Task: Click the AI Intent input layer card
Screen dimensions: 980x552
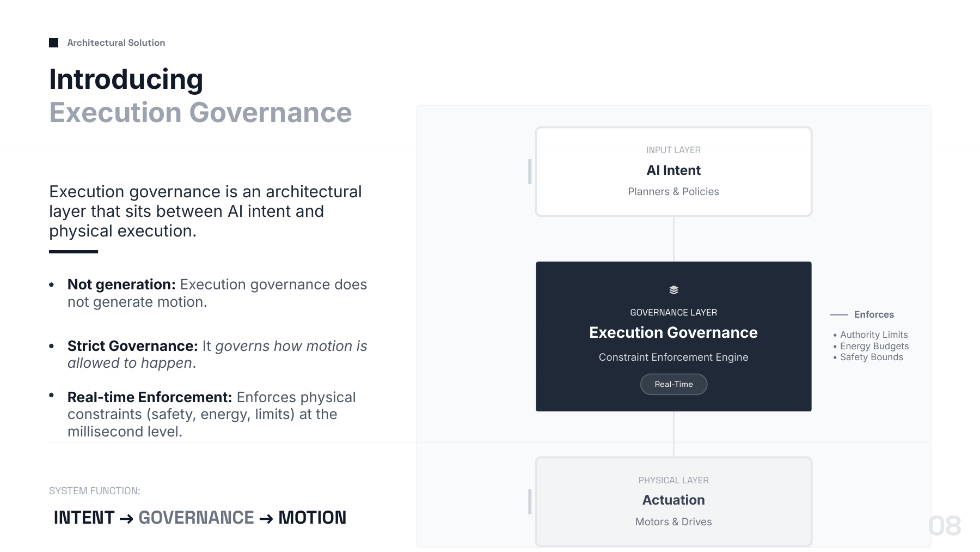Action: point(673,172)
